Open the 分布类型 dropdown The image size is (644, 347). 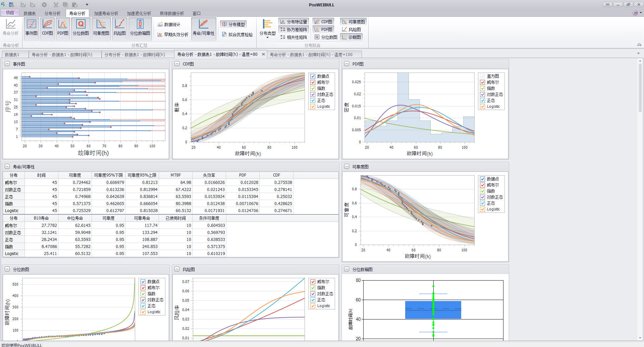pos(267,29)
